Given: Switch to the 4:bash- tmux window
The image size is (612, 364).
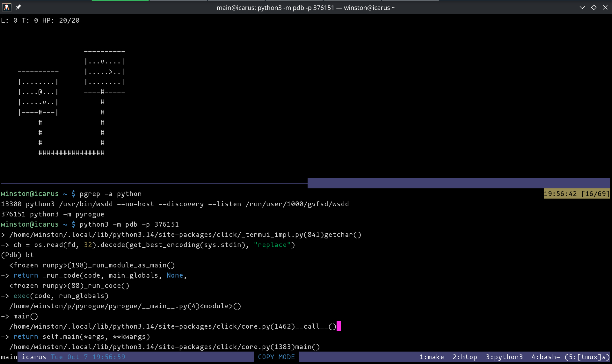Looking at the screenshot, I should 545,357.
